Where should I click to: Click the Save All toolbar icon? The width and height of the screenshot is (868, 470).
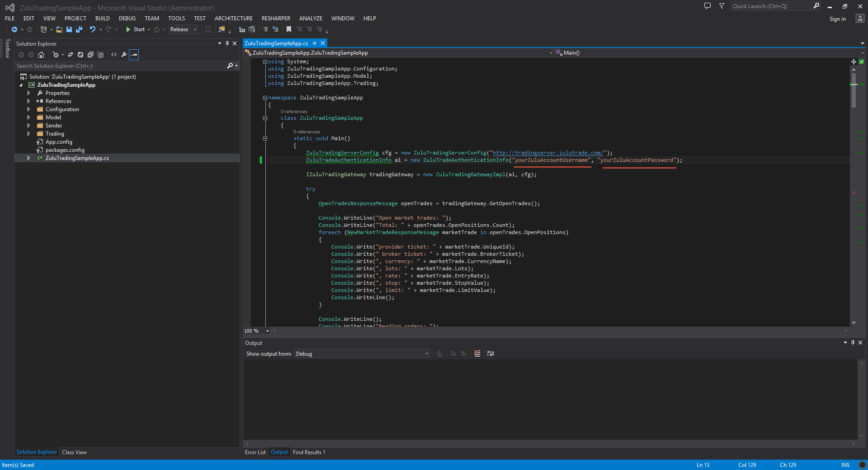[x=79, y=29]
